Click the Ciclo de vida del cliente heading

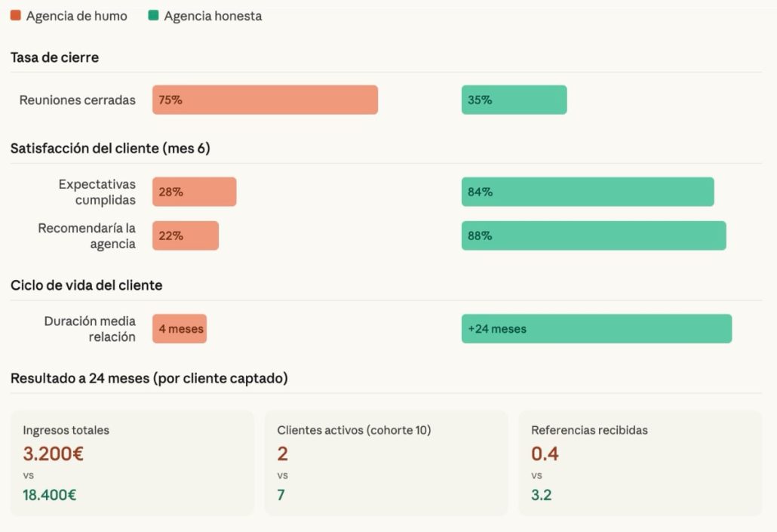click(86, 285)
